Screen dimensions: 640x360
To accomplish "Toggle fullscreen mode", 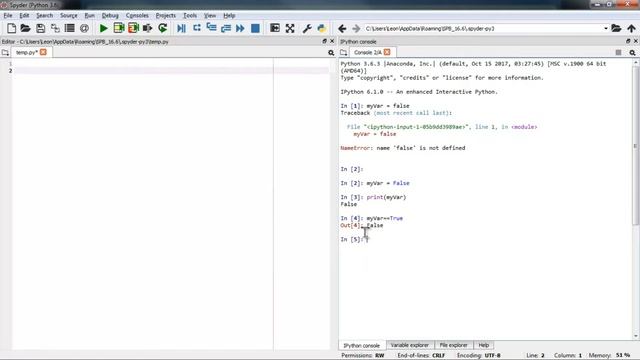I will [x=290, y=28].
